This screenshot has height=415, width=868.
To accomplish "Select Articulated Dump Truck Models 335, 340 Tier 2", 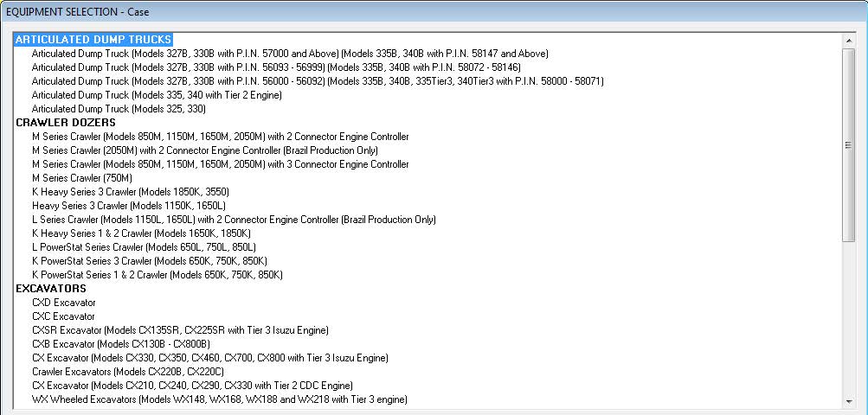I will (x=157, y=95).
